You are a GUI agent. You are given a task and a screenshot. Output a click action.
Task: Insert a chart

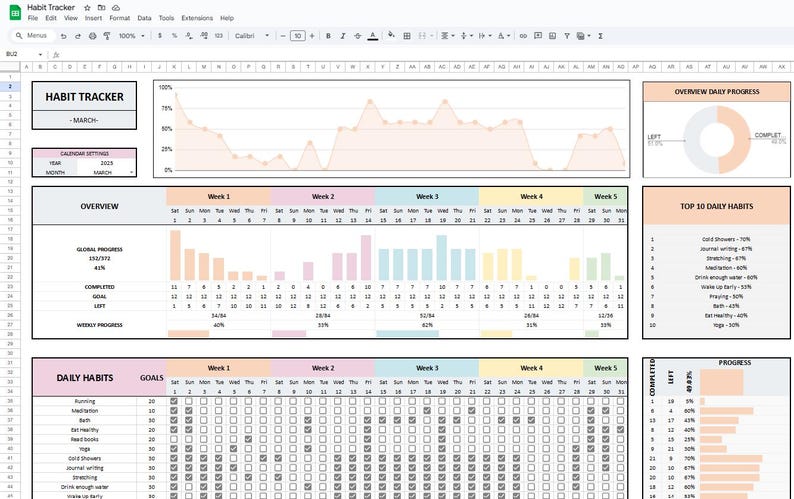pyautogui.click(x=552, y=36)
